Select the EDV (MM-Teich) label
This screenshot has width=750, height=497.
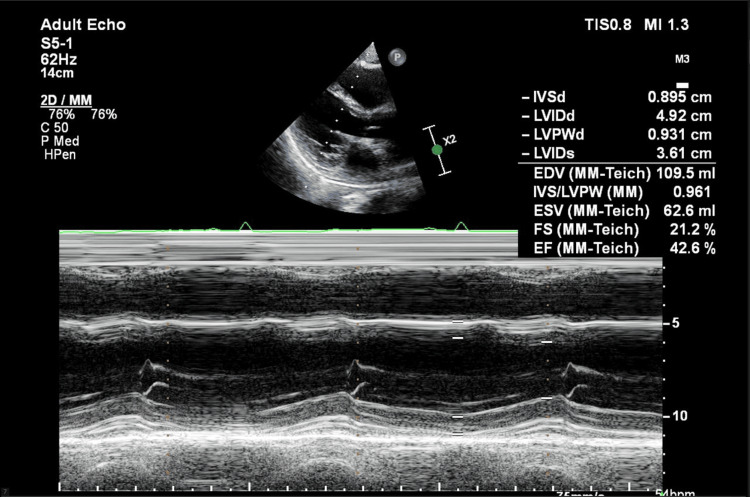[x=592, y=173]
